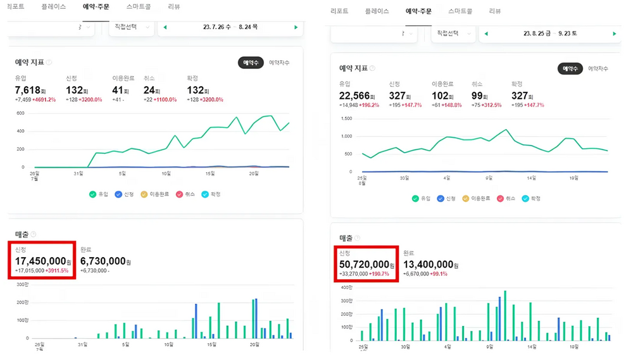Toggle 이용완료 legend checkbox in left dashboard chart
The width and height of the screenshot is (633, 364).
point(144,194)
